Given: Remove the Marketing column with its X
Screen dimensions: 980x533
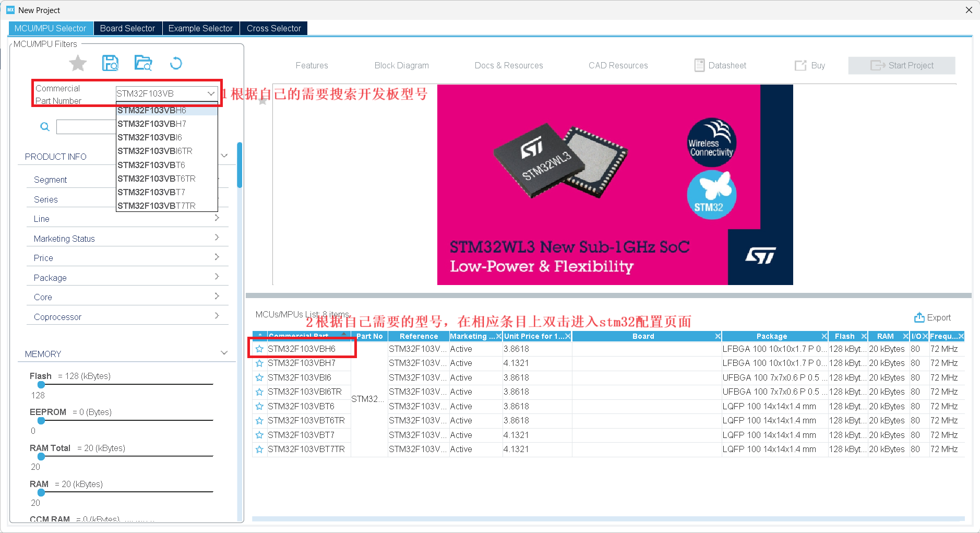Looking at the screenshot, I should pos(498,336).
